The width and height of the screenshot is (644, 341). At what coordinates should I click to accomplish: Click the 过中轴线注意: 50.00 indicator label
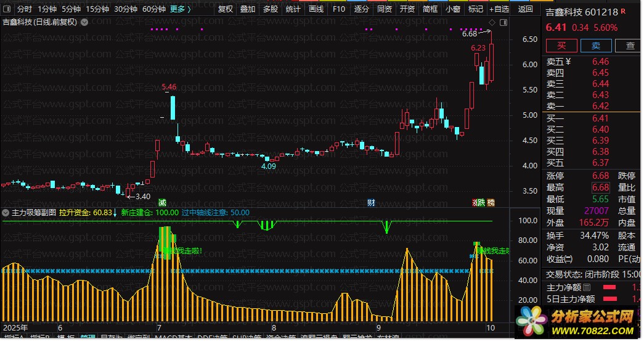[216, 213]
